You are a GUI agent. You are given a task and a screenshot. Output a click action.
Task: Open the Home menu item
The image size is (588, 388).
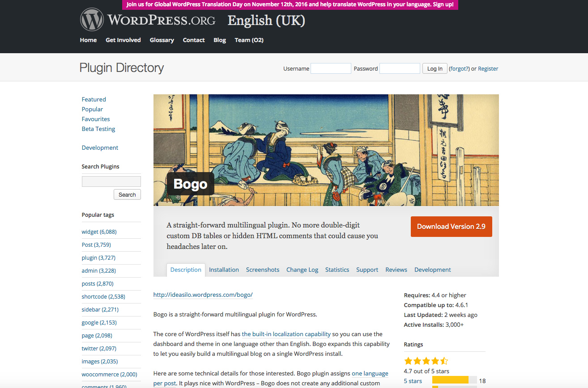point(88,40)
